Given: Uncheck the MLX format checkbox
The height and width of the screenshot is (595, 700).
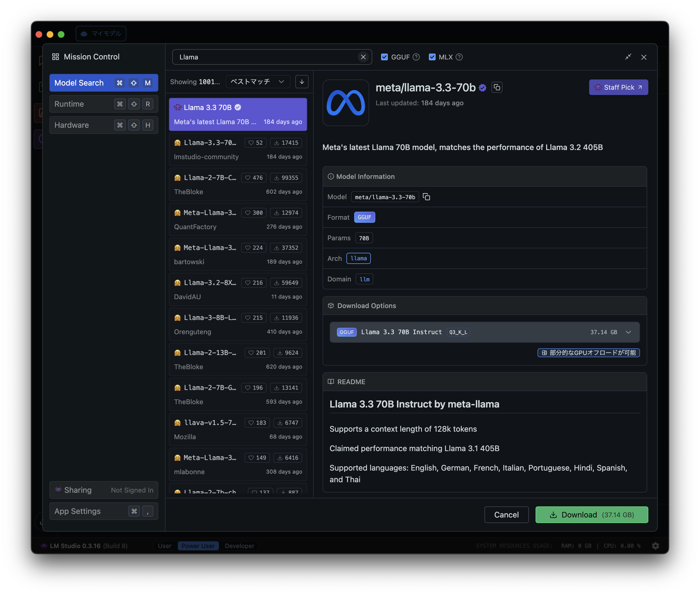Looking at the screenshot, I should [x=432, y=57].
